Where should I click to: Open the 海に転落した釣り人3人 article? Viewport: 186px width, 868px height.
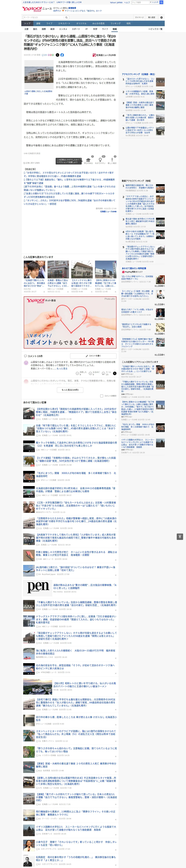click(x=76, y=652)
